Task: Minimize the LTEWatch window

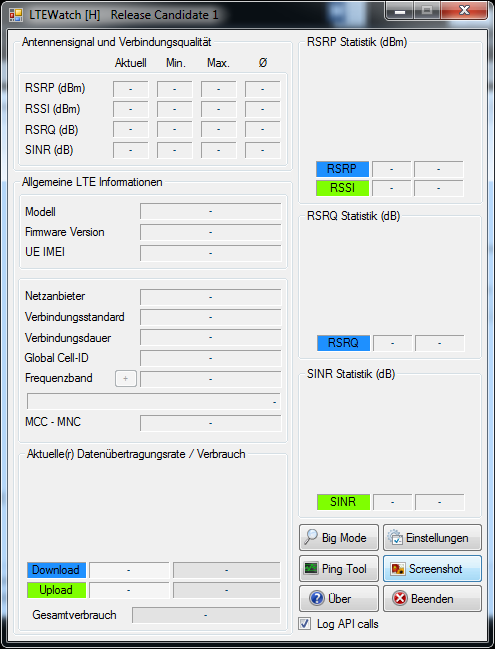Action: click(400, 11)
